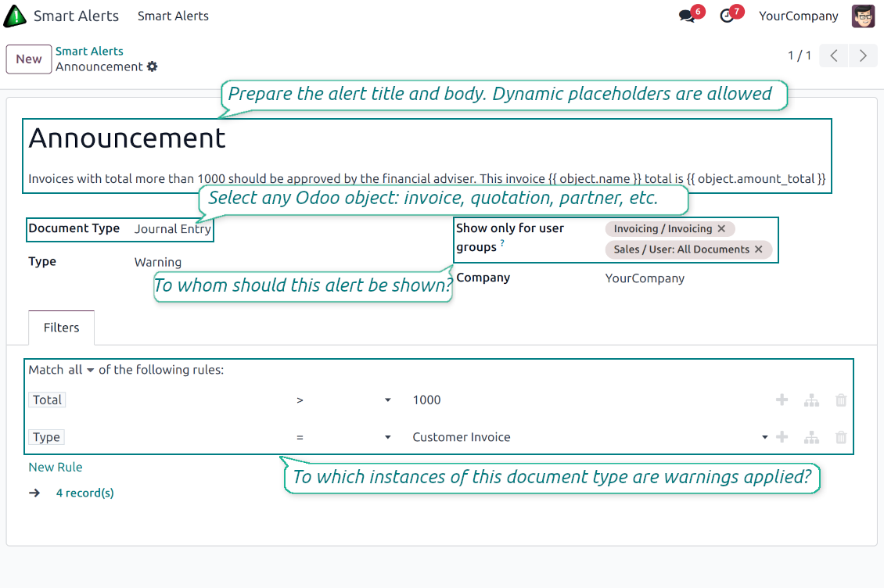Open the Type Warning selection field
The image size is (884, 588).
158,262
